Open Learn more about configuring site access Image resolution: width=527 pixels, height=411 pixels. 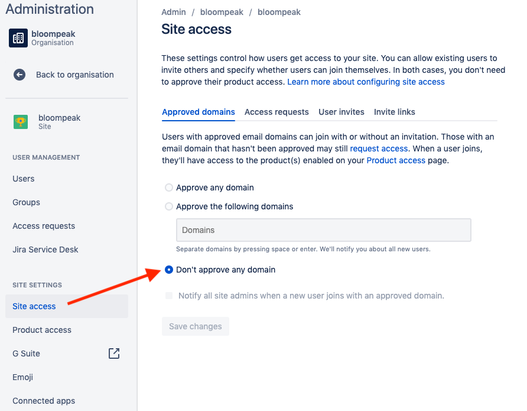tap(366, 82)
